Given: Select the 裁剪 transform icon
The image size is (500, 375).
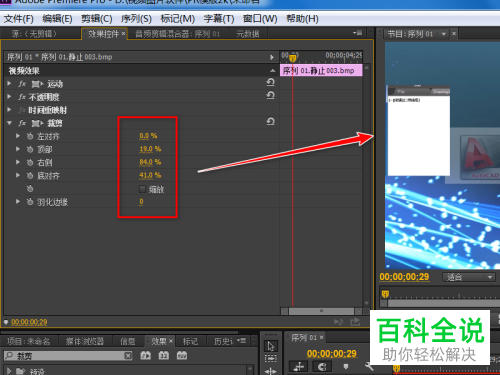Looking at the screenshot, I should tap(37, 123).
